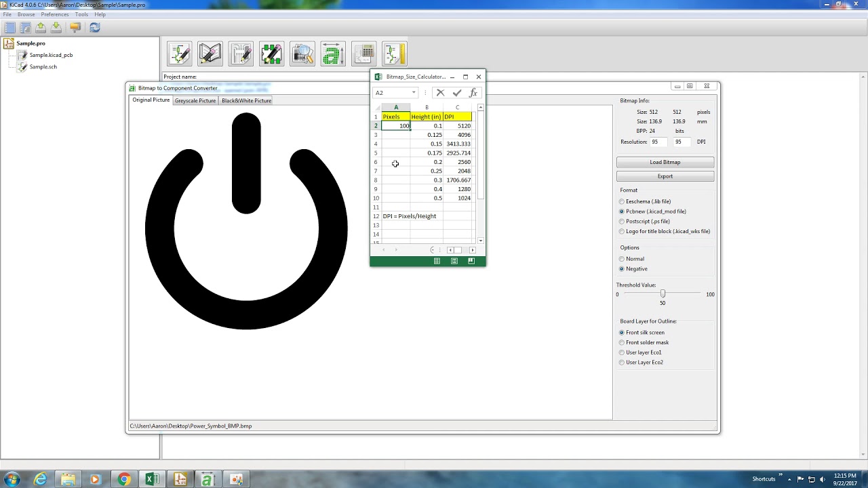Select cell containing 5120 in Excel

point(458,126)
